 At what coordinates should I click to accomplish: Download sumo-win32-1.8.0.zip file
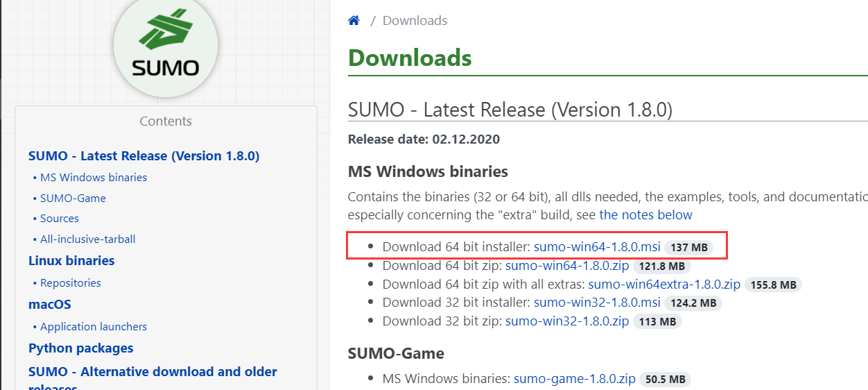point(567,321)
